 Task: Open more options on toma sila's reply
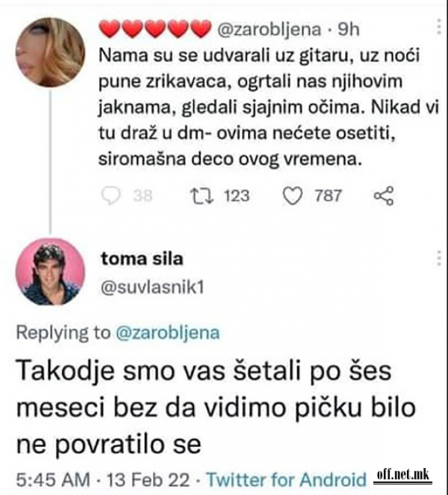[439, 258]
